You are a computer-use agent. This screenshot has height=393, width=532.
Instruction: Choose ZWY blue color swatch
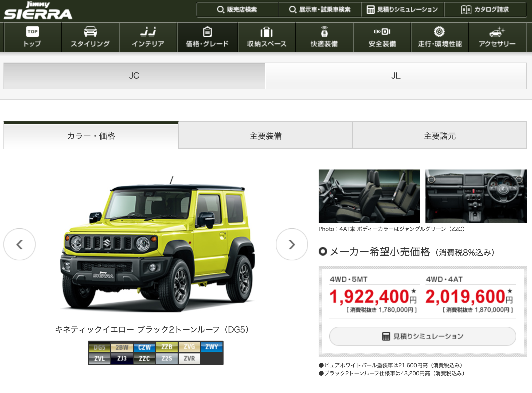pyautogui.click(x=212, y=347)
